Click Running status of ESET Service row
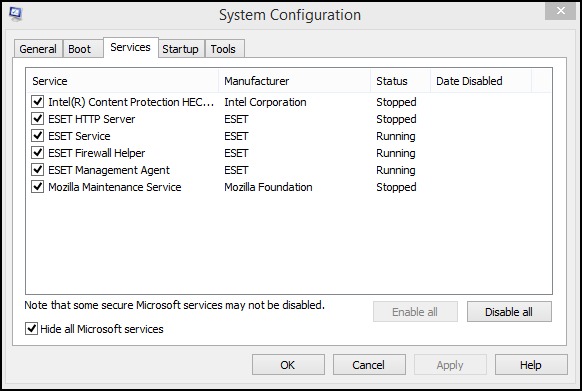The width and height of the screenshot is (582, 391). (x=396, y=136)
